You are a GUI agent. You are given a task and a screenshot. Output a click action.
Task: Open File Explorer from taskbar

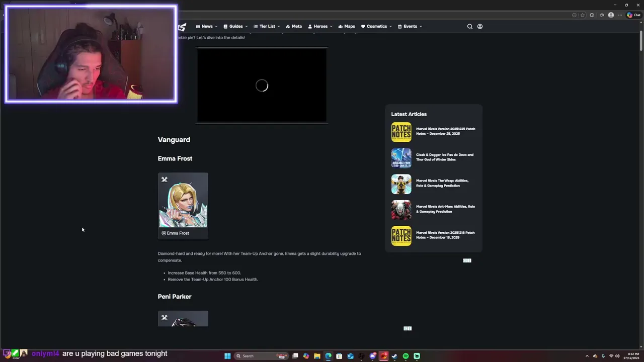click(x=317, y=356)
